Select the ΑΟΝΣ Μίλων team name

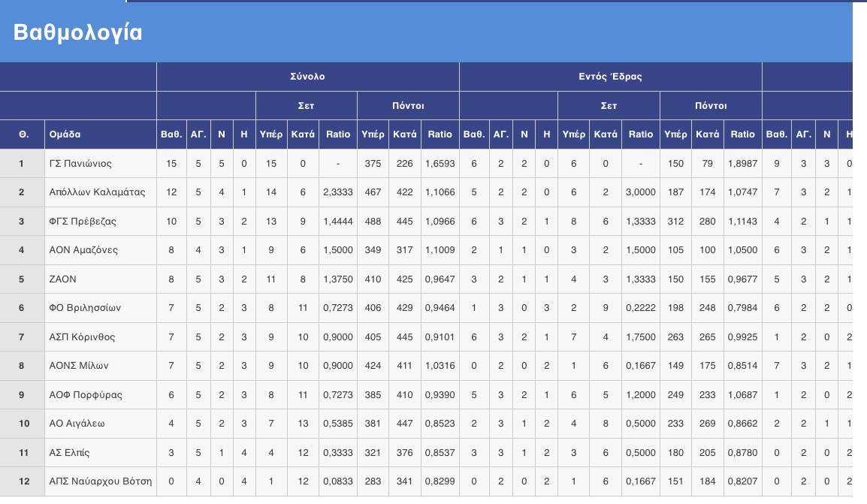[79, 366]
